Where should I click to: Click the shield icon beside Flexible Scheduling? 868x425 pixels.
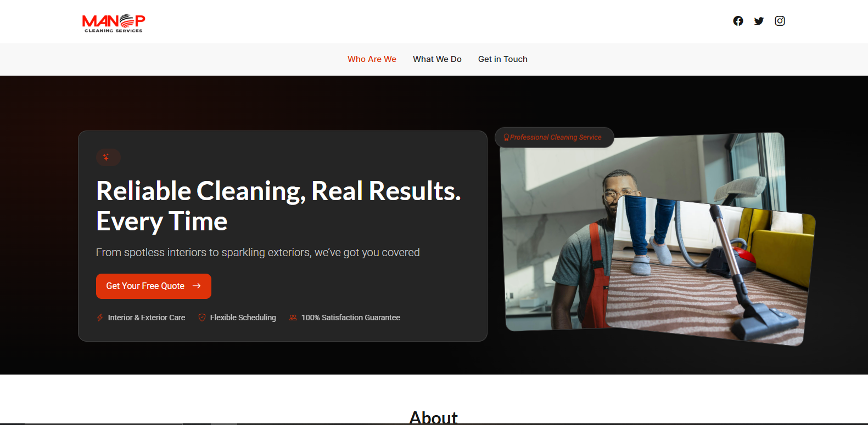click(x=202, y=318)
